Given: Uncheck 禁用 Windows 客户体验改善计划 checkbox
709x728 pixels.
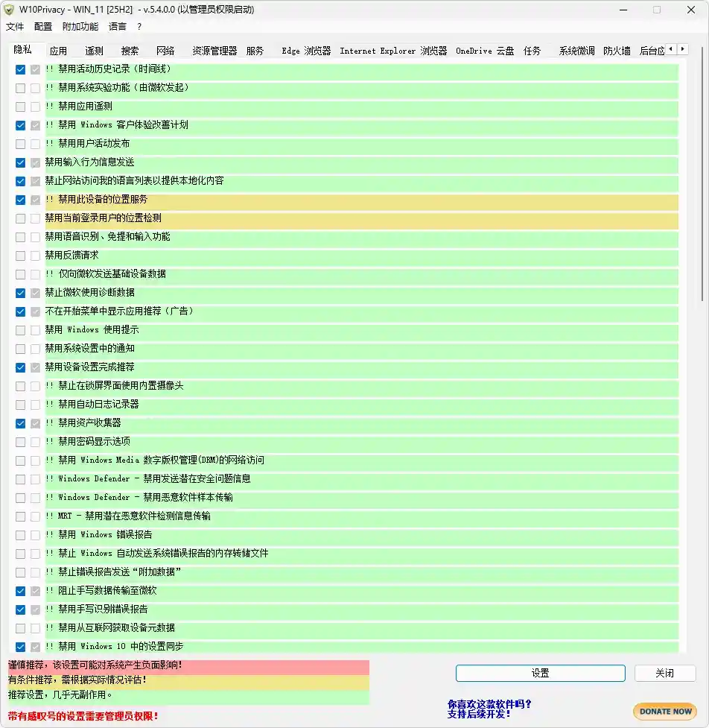Looking at the screenshot, I should tap(20, 125).
